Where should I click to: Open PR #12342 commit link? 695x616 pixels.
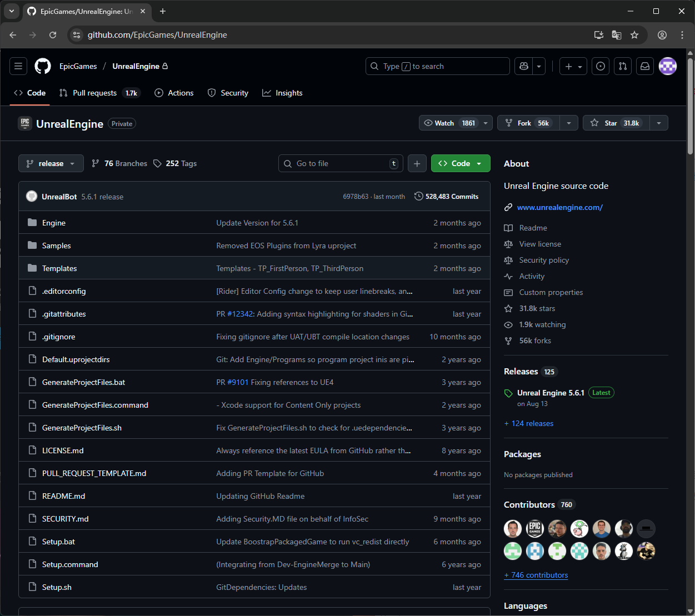(240, 314)
